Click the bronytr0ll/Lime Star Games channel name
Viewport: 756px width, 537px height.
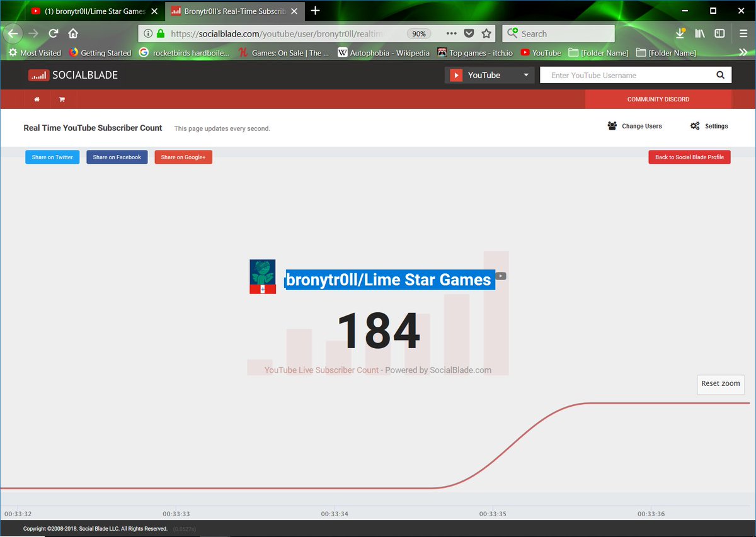tap(388, 280)
